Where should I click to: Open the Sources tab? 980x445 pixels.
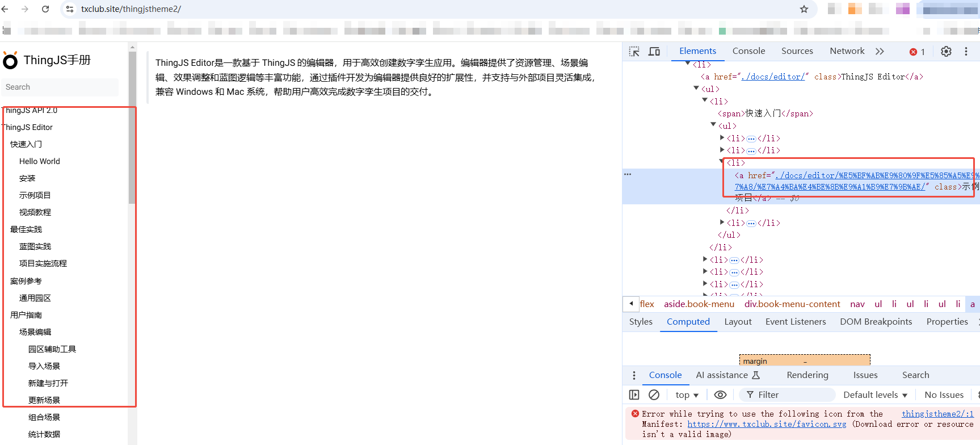click(797, 51)
